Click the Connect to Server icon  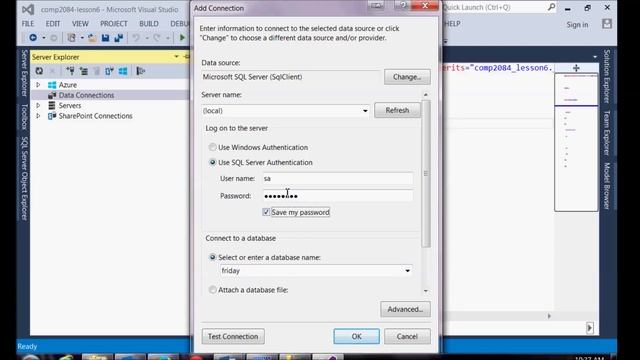[x=84, y=71]
